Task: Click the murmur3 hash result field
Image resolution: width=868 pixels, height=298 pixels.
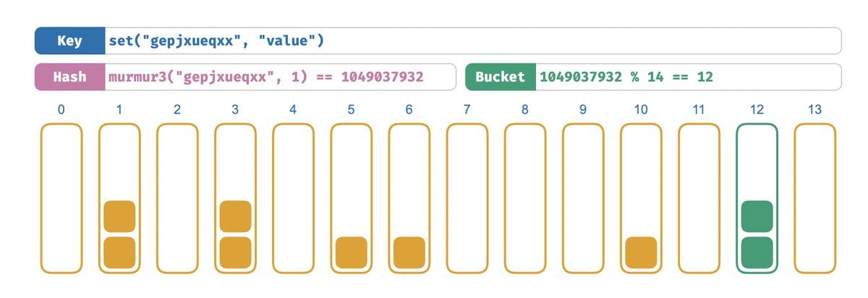Action: pyautogui.click(x=278, y=77)
